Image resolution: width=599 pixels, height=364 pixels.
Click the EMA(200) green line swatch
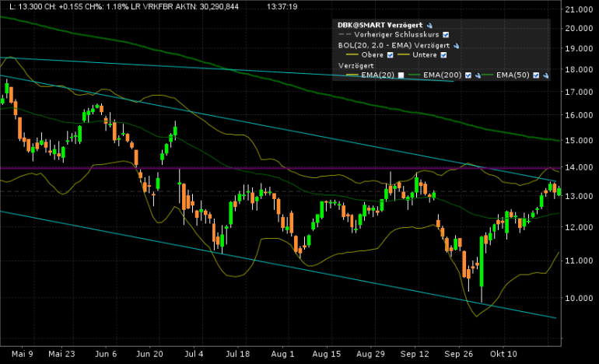415,75
